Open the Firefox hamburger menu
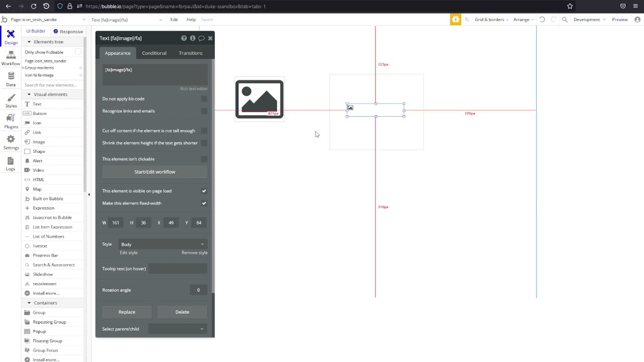Screen dimensions: 644x362 click(x=636, y=6)
